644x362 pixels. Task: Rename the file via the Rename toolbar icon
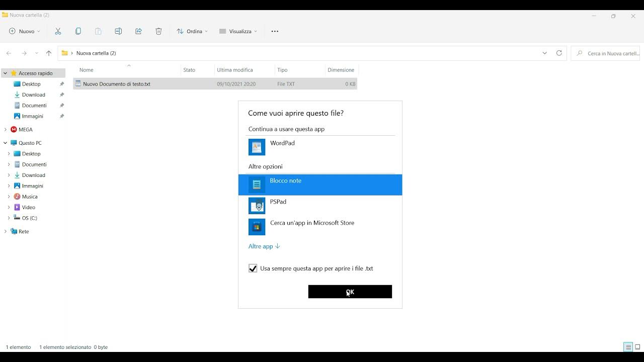click(x=118, y=31)
